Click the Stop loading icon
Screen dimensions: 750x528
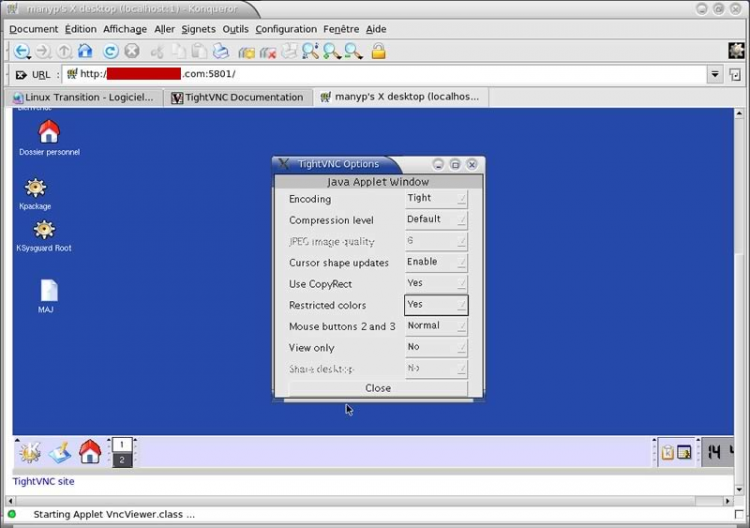coord(132,51)
